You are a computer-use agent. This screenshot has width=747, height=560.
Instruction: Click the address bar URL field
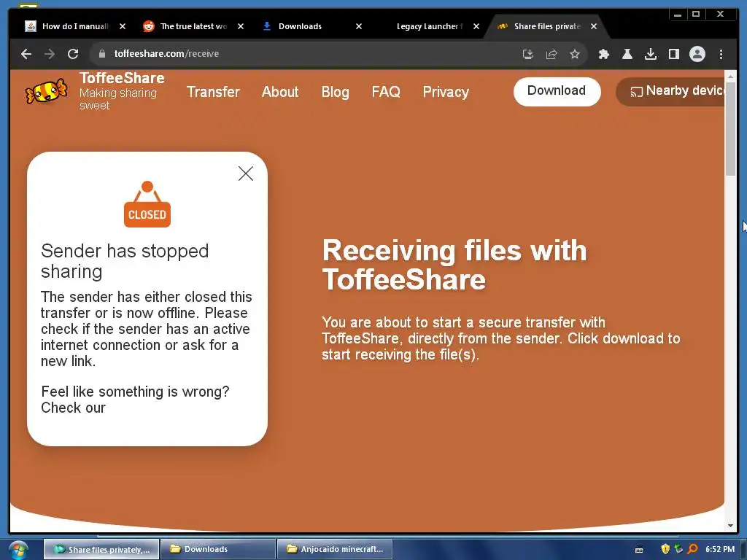[305, 54]
